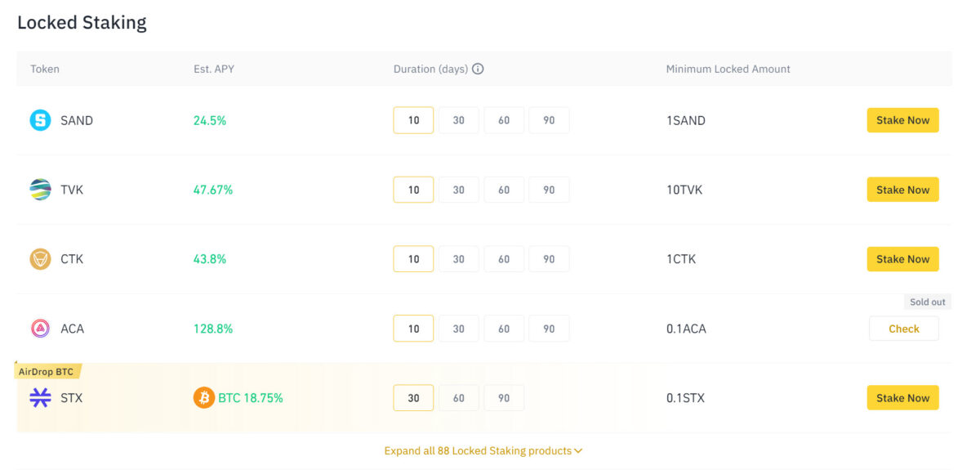Select 60 days duration for STX
Screen dimensions: 980x470
click(x=459, y=398)
